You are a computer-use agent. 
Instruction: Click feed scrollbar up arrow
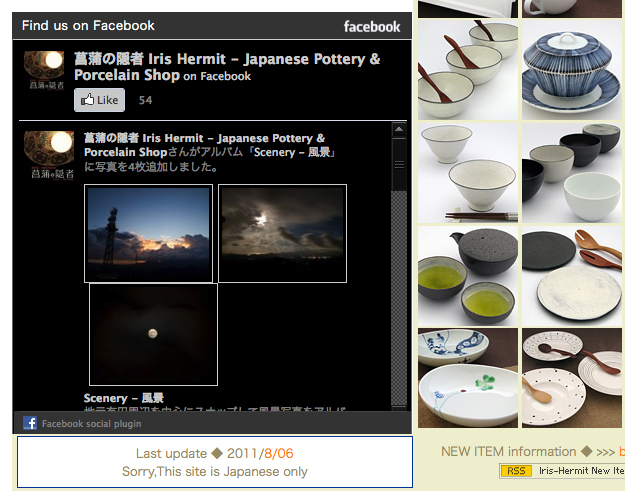pyautogui.click(x=399, y=130)
